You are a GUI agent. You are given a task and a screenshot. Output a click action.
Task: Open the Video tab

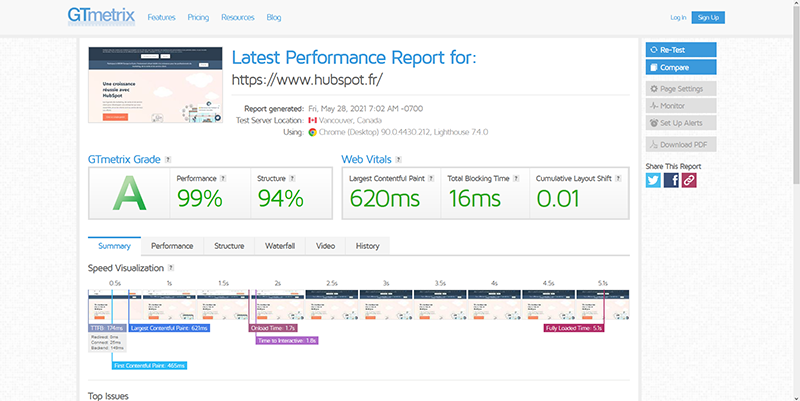click(326, 246)
